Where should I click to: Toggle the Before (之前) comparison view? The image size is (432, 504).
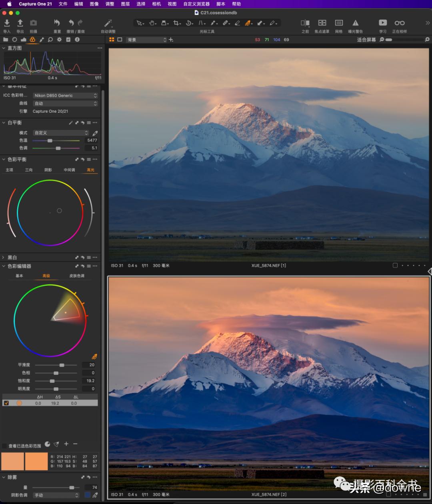pyautogui.click(x=305, y=23)
